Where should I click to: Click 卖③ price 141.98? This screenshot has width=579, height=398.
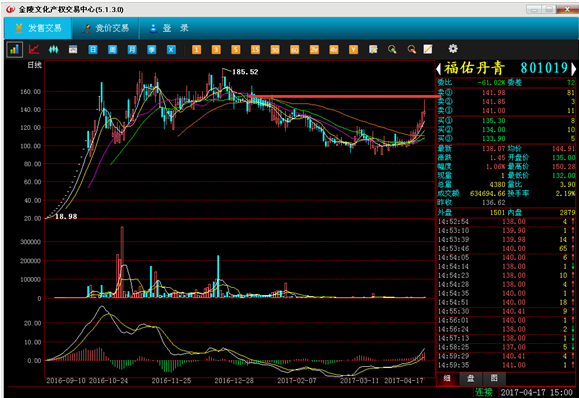pyautogui.click(x=494, y=93)
